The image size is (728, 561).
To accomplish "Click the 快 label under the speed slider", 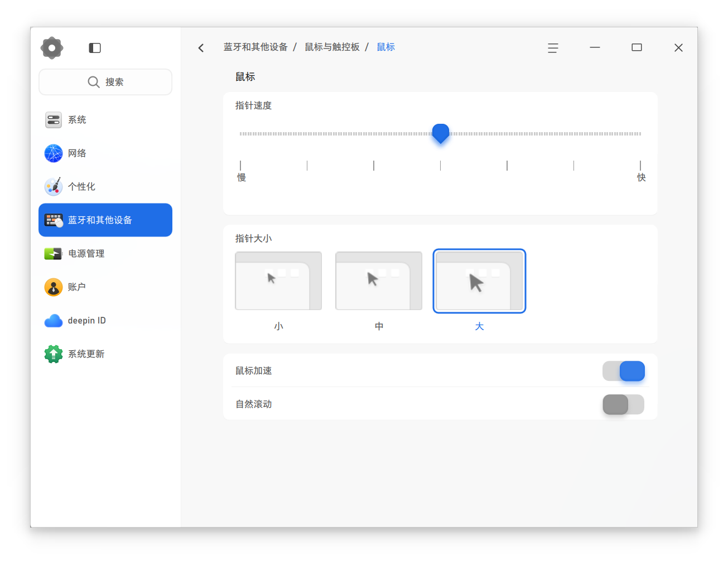I will coord(642,177).
